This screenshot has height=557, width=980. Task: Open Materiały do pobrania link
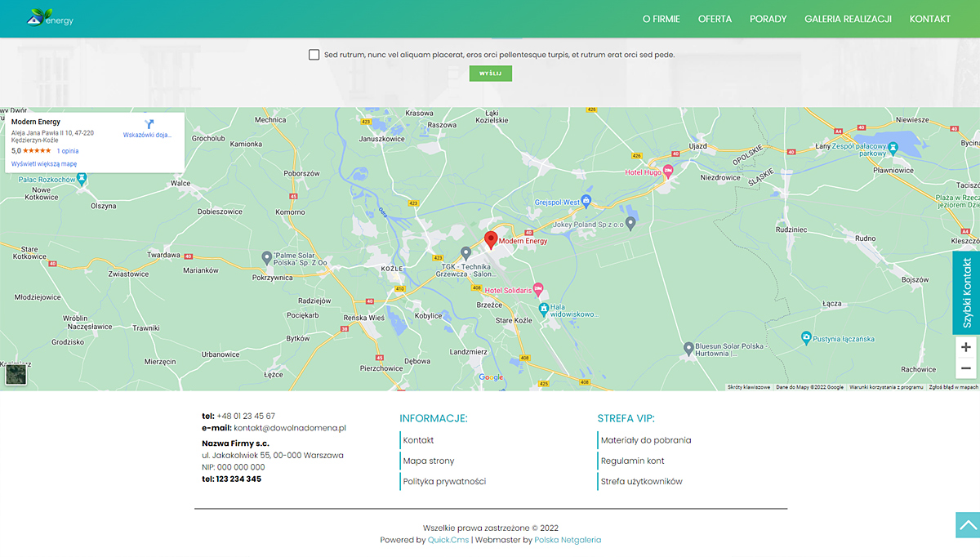click(x=646, y=440)
